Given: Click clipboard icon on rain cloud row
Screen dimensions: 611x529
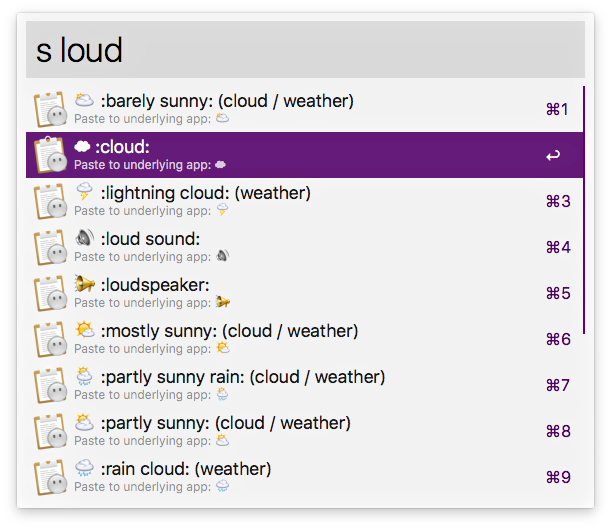Looking at the screenshot, I should click(x=50, y=477).
